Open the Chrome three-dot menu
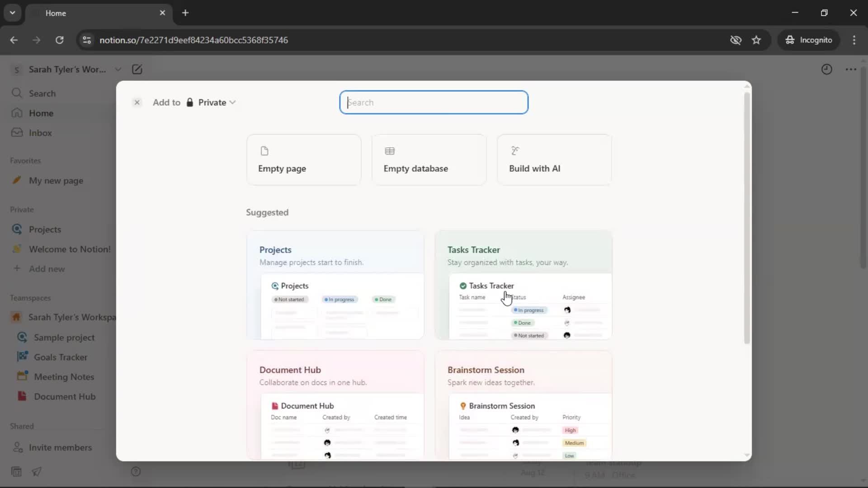 click(854, 40)
